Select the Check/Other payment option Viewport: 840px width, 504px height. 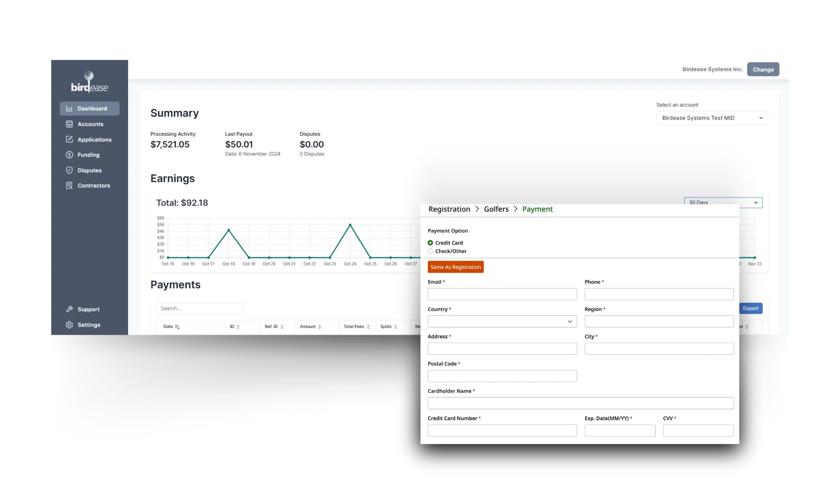pos(430,251)
